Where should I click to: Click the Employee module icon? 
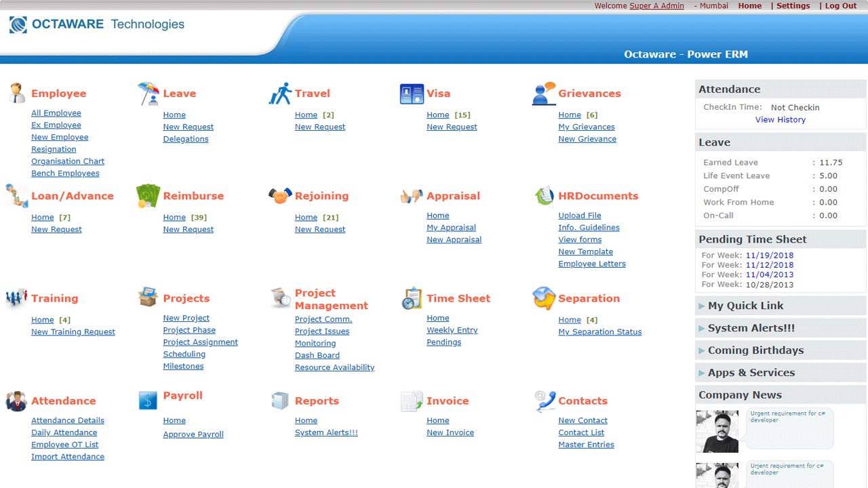pos(17,93)
